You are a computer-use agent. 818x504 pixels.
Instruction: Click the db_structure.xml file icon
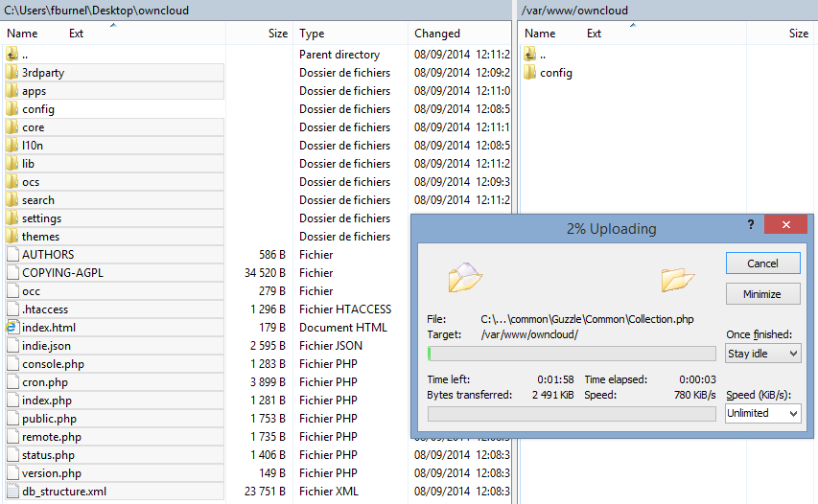point(12,491)
